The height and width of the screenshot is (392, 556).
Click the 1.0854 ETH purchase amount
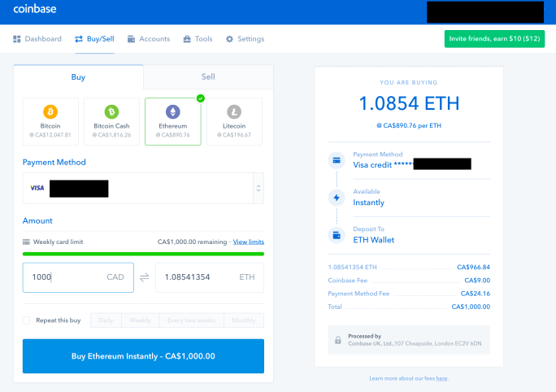(409, 103)
